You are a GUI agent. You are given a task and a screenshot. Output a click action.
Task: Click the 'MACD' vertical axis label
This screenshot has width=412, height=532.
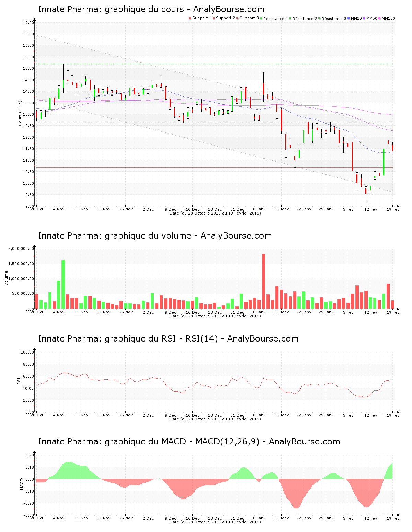coord(22,484)
